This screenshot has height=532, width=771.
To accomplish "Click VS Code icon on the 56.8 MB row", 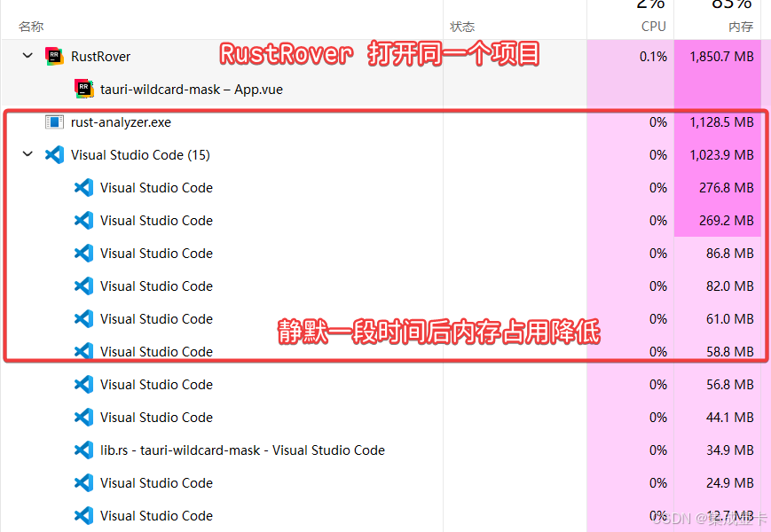I will pos(83,384).
